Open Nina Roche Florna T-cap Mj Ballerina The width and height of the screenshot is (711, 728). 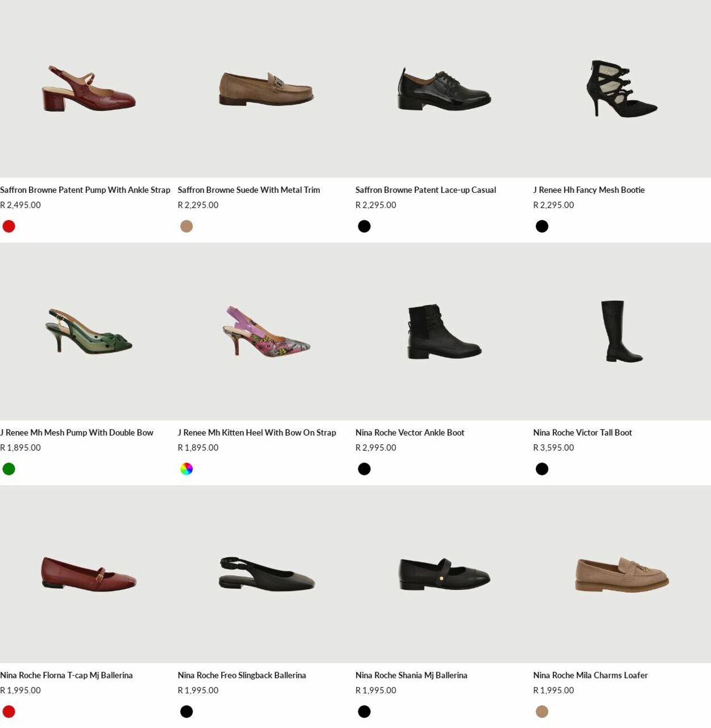click(67, 676)
